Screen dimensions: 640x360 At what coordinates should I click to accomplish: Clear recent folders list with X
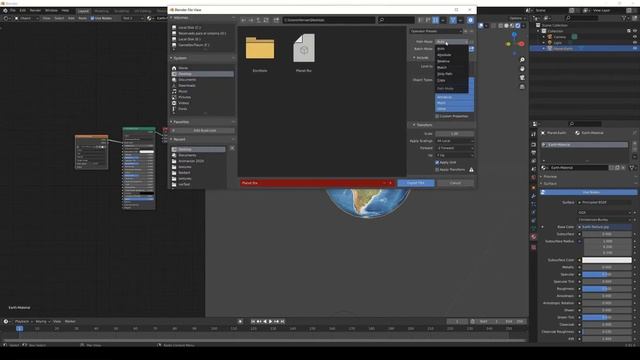232,148
